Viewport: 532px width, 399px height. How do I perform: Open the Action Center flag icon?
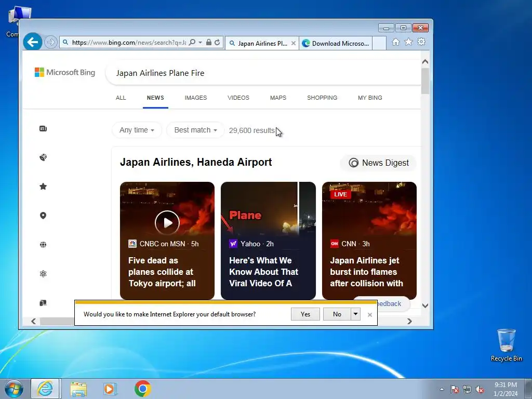[x=455, y=389]
